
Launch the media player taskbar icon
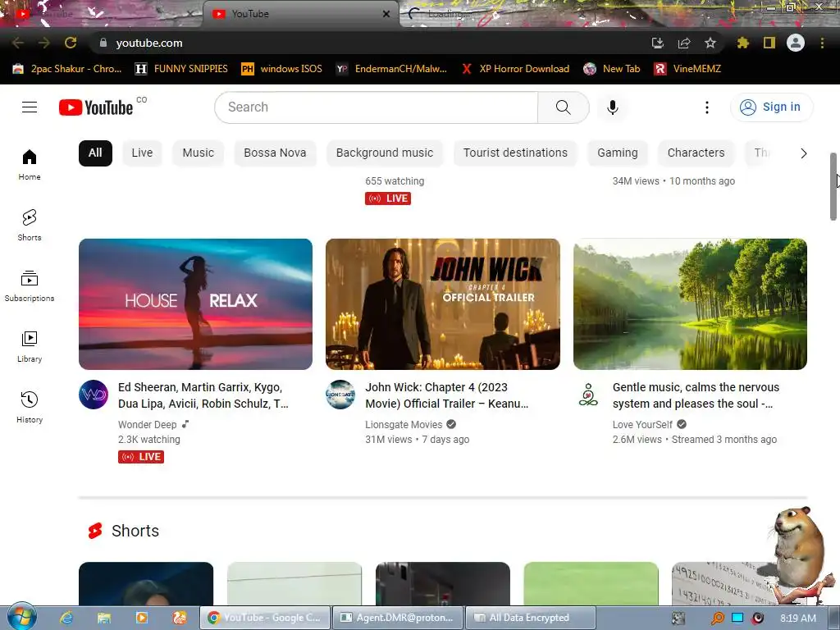click(x=141, y=618)
